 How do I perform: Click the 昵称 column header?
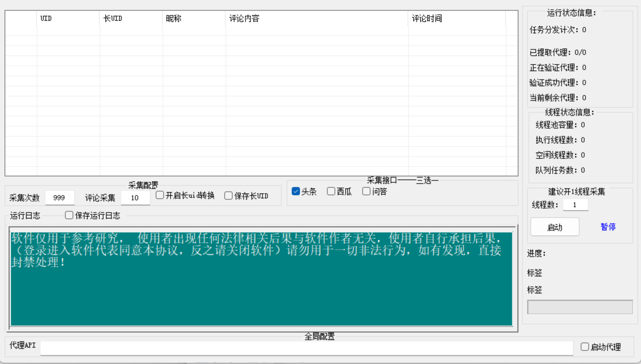(x=194, y=18)
